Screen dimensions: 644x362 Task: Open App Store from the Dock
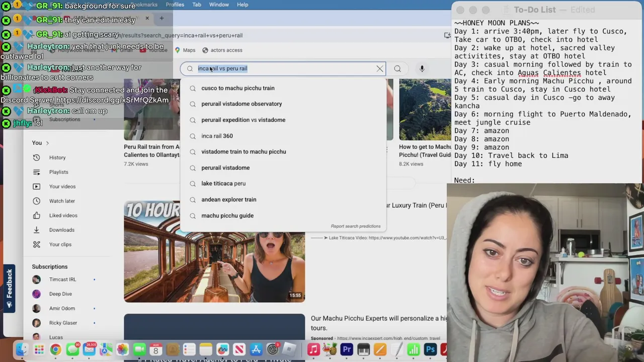256,349
